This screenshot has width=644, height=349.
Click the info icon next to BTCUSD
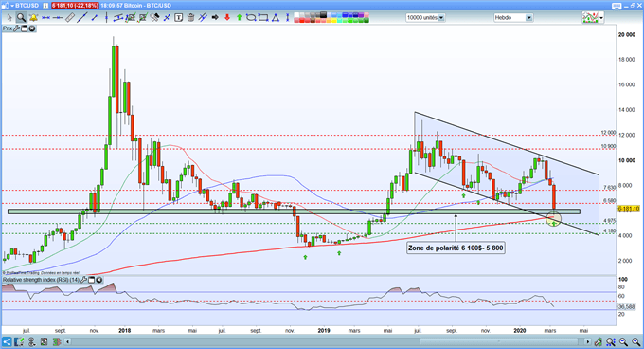45,6
